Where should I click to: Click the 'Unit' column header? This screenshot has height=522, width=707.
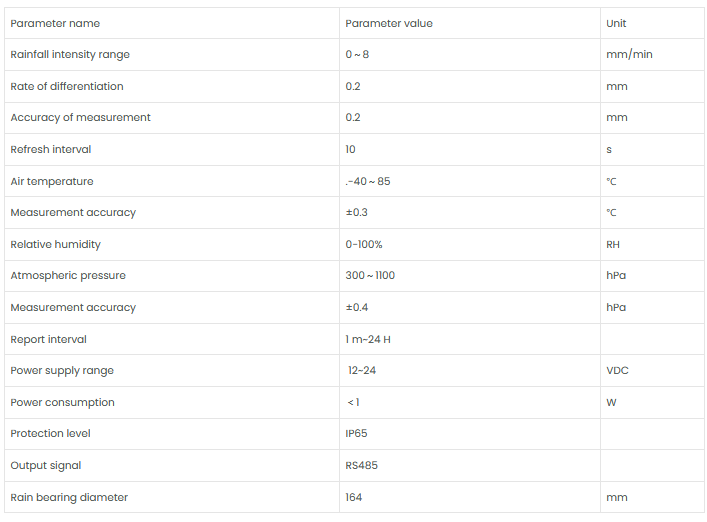616,23
